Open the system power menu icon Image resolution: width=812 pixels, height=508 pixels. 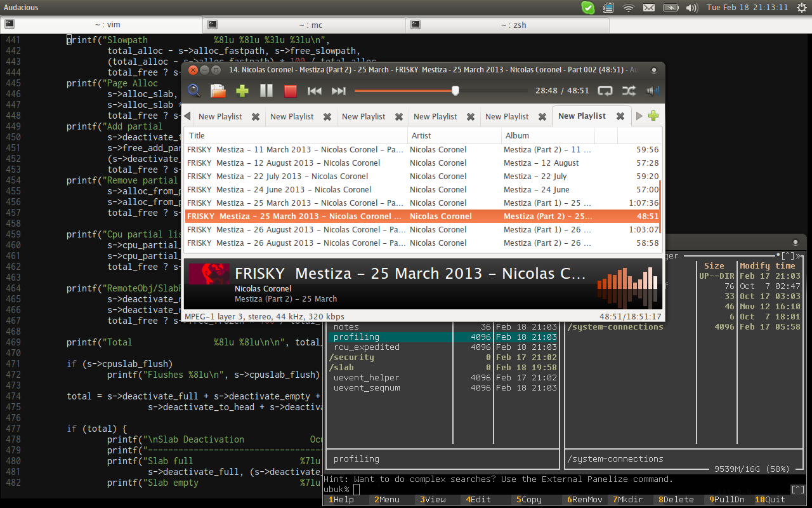(803, 8)
